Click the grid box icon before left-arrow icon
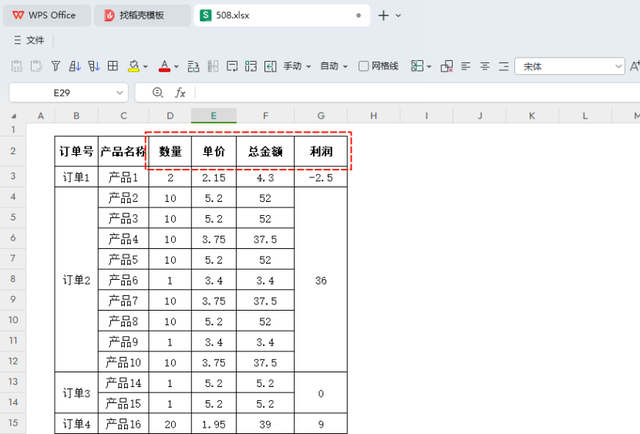640x434 pixels. click(x=251, y=66)
